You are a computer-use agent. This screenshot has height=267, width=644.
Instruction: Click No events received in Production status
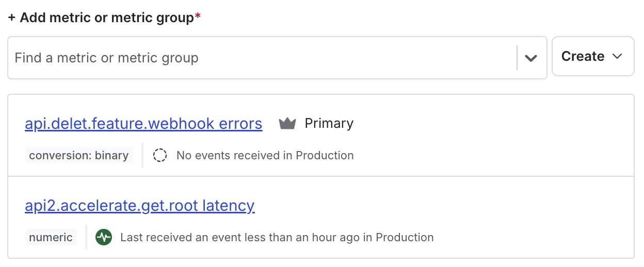click(x=265, y=155)
